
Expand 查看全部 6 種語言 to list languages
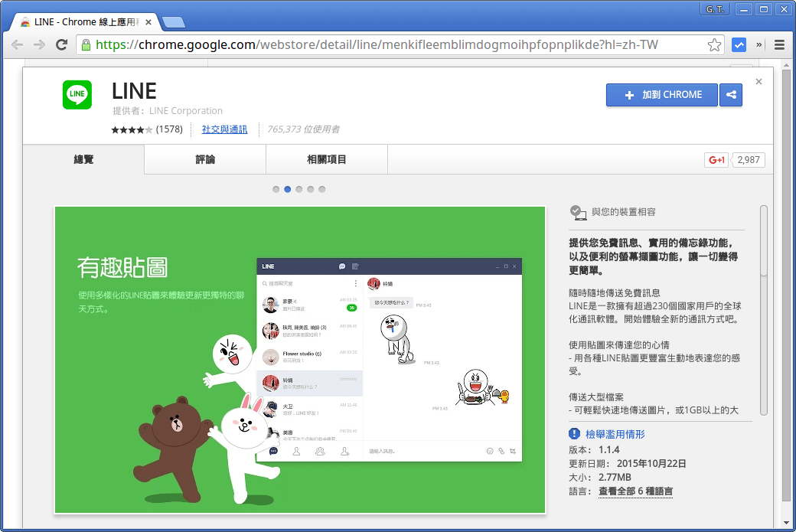pos(635,491)
